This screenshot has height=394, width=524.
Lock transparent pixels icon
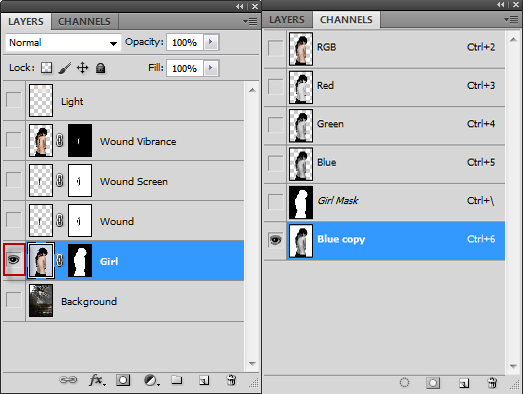(46, 68)
